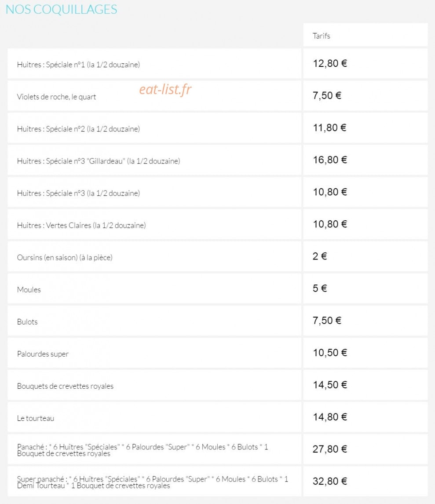
Task: Select Palourdes super item
Action: click(x=43, y=354)
